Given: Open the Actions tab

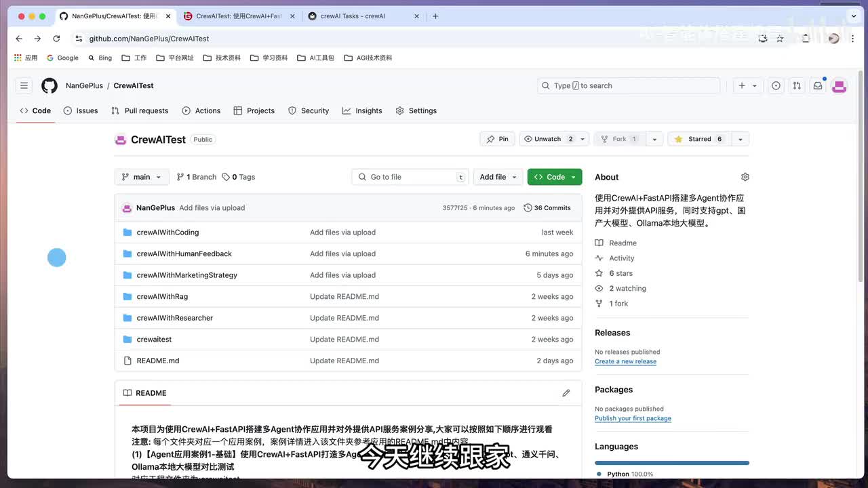Looking at the screenshot, I should click(201, 110).
